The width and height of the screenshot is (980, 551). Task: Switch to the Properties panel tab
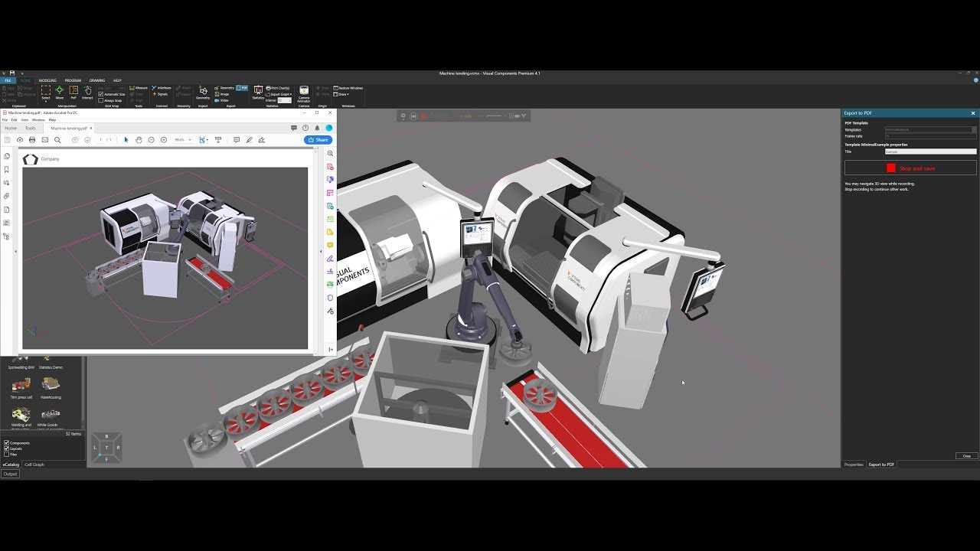[854, 465]
